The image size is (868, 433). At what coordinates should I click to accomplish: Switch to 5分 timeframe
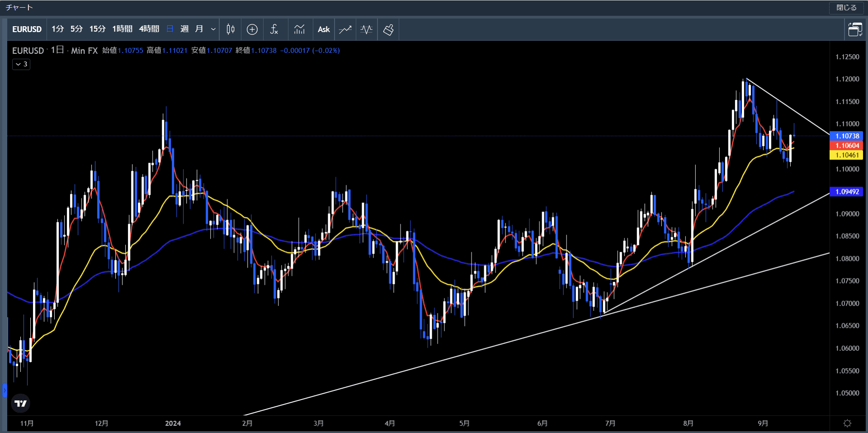pyautogui.click(x=76, y=29)
